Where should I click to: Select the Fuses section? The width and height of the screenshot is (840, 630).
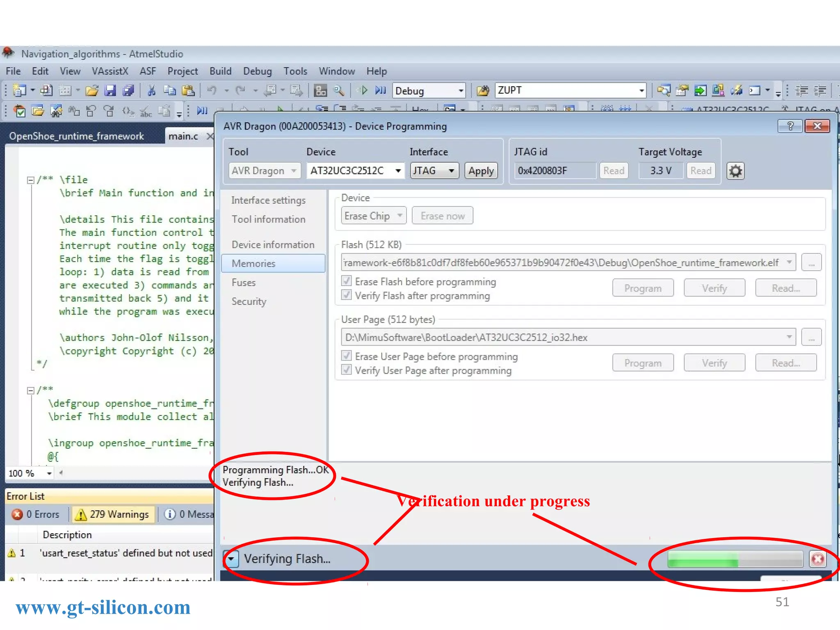pos(244,283)
